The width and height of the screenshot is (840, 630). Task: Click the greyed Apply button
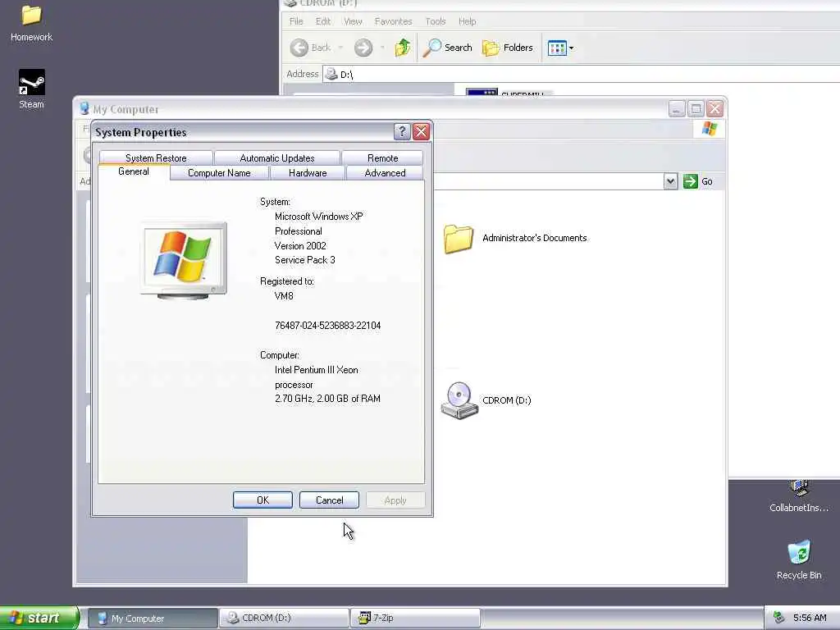(395, 500)
